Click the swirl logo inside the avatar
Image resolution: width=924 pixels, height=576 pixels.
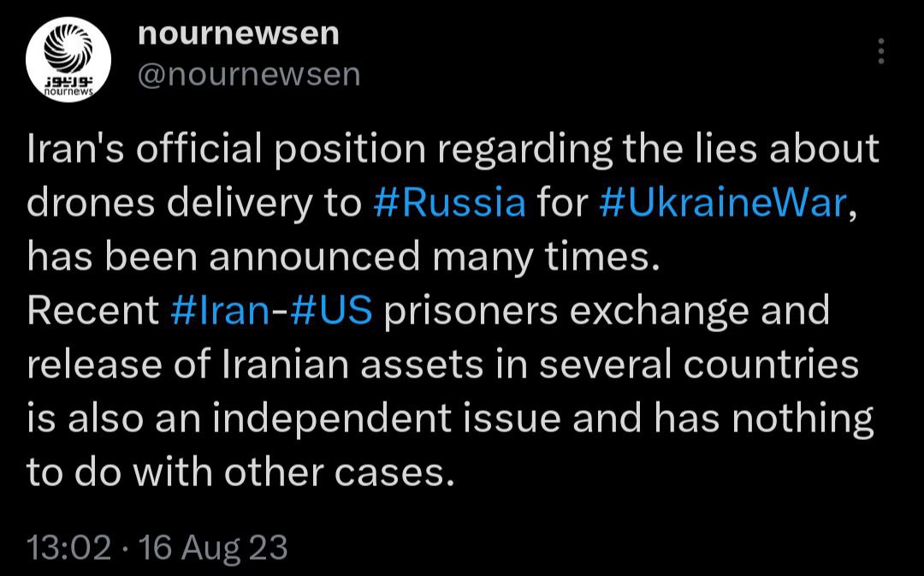click(x=69, y=48)
